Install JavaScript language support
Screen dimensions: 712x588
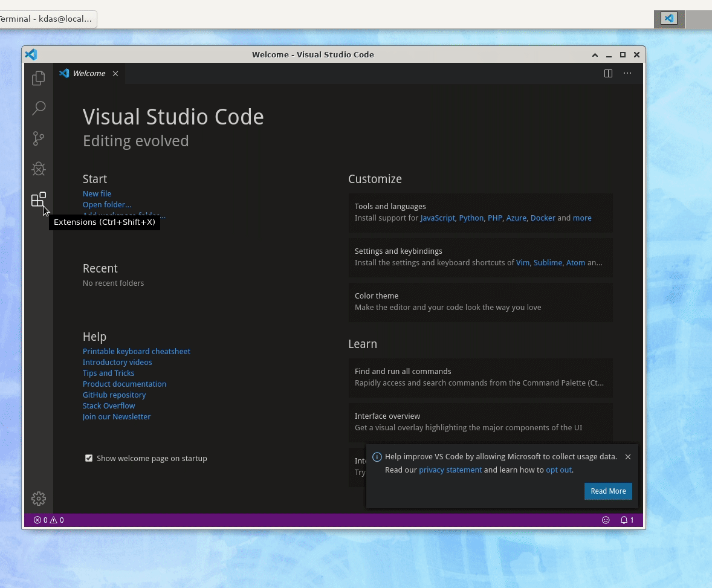437,218
